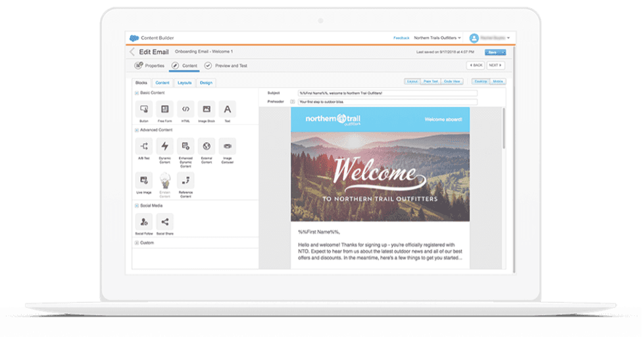
Task: Select the Free Form block icon
Action: click(164, 109)
